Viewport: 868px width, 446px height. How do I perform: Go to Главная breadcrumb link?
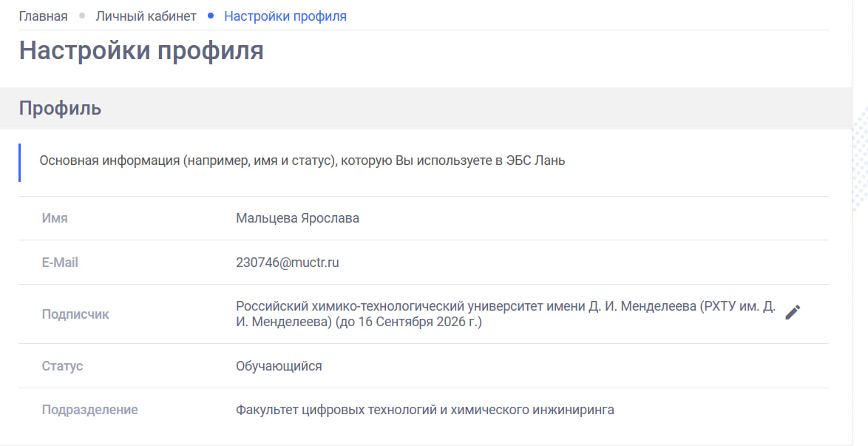coord(43,16)
